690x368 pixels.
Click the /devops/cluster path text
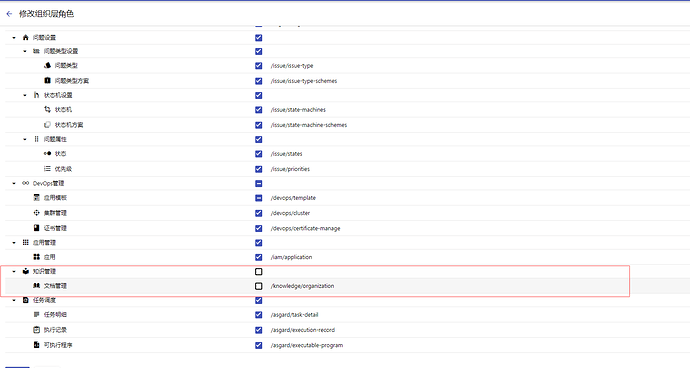click(x=290, y=213)
